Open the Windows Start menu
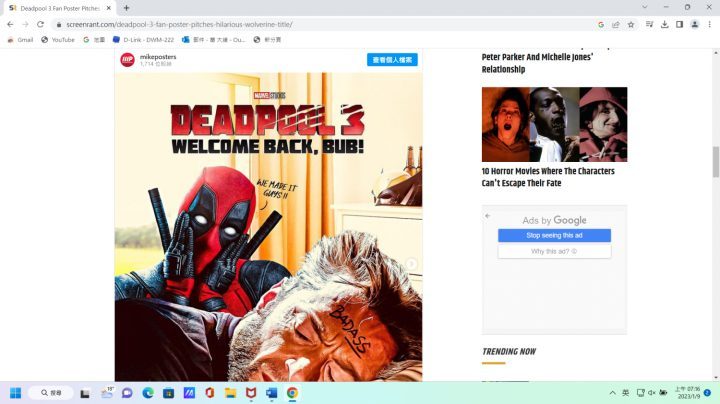 pos(15,393)
